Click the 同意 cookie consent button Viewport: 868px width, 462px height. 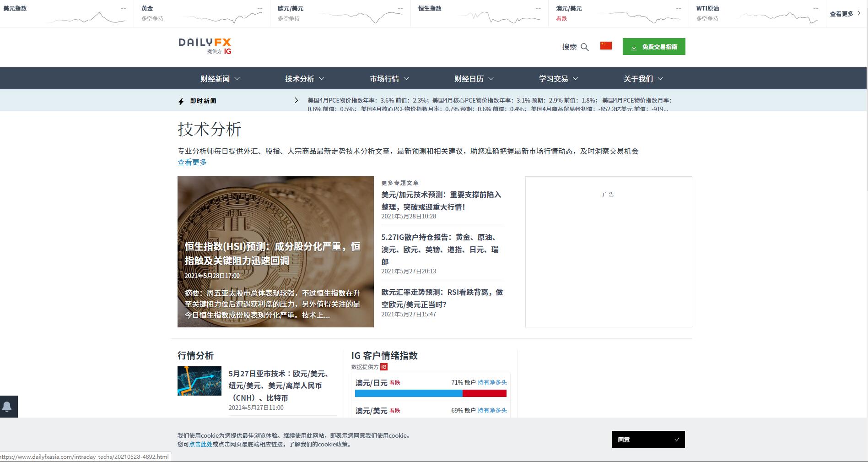click(647, 439)
